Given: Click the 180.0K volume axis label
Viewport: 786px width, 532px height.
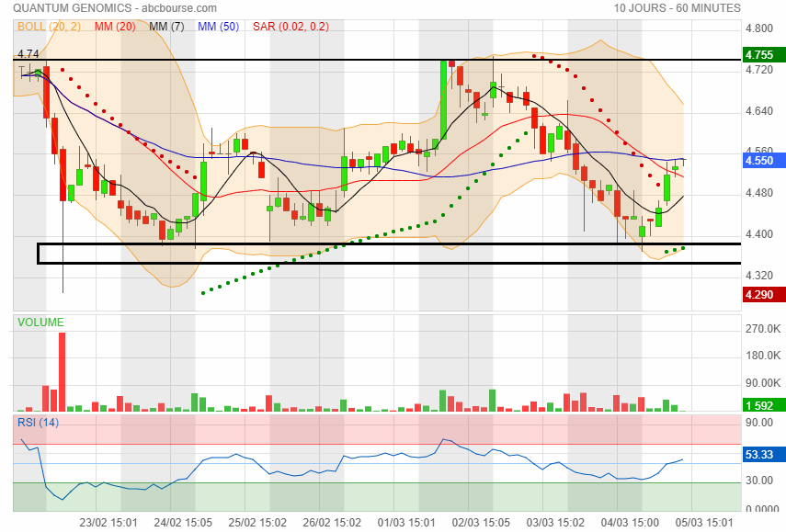Looking at the screenshot, I should 763,356.
